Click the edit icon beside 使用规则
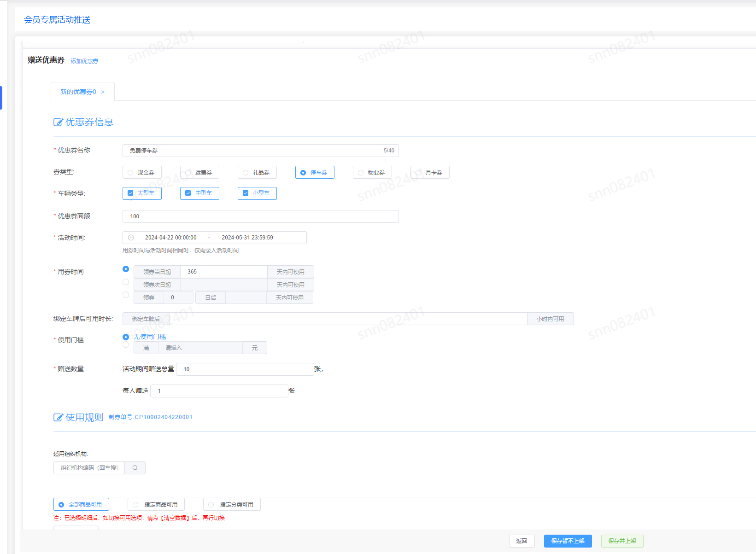This screenshot has height=554, width=756. pos(58,417)
